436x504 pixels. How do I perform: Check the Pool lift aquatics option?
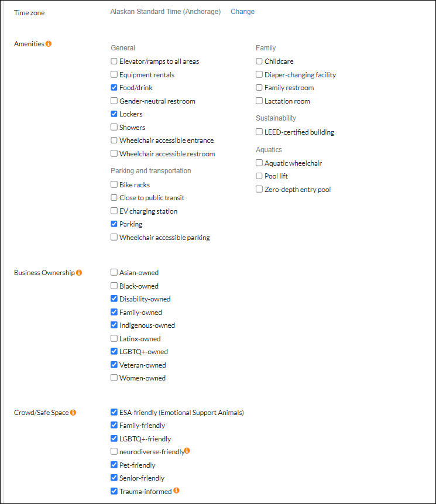(259, 176)
